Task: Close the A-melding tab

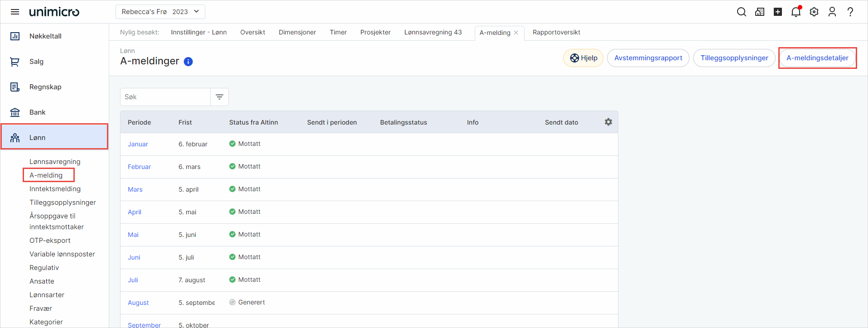Action: (516, 33)
